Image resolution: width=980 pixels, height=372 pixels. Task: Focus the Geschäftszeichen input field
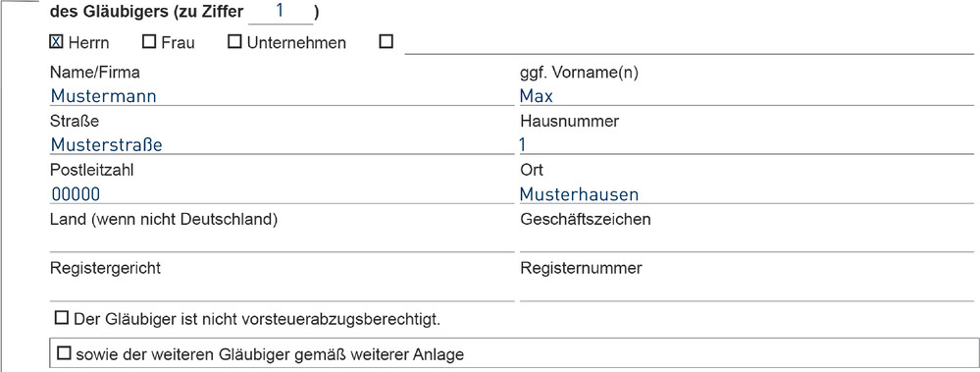(x=747, y=241)
